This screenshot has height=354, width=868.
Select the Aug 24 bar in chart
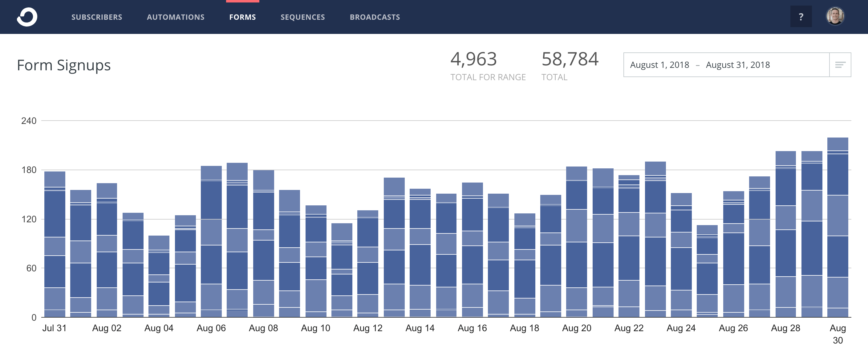[x=681, y=255]
